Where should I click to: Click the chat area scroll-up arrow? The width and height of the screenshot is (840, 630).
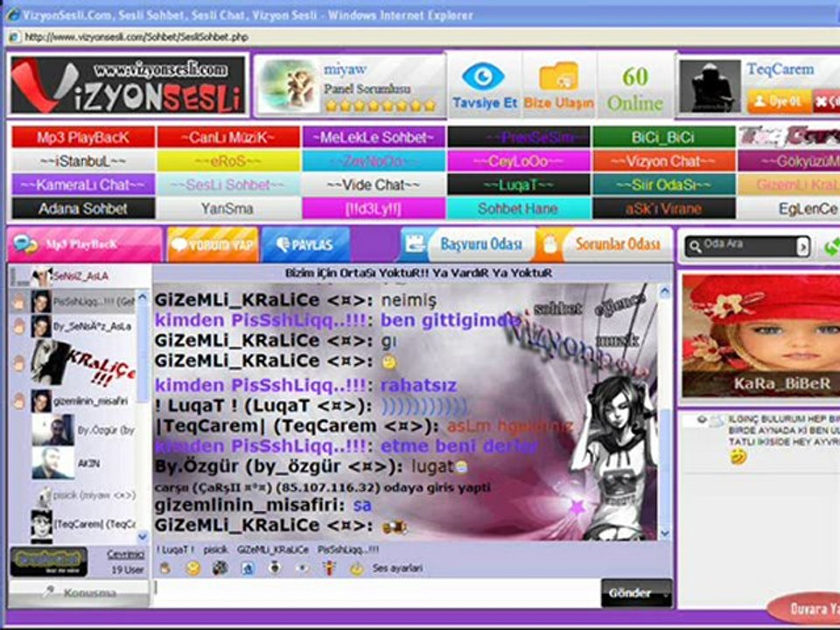coord(665,291)
